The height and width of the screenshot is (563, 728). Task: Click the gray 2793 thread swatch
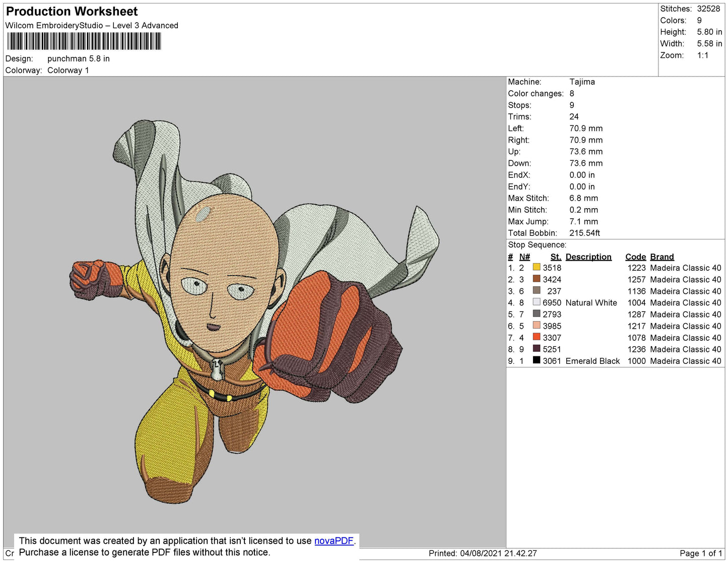click(537, 314)
